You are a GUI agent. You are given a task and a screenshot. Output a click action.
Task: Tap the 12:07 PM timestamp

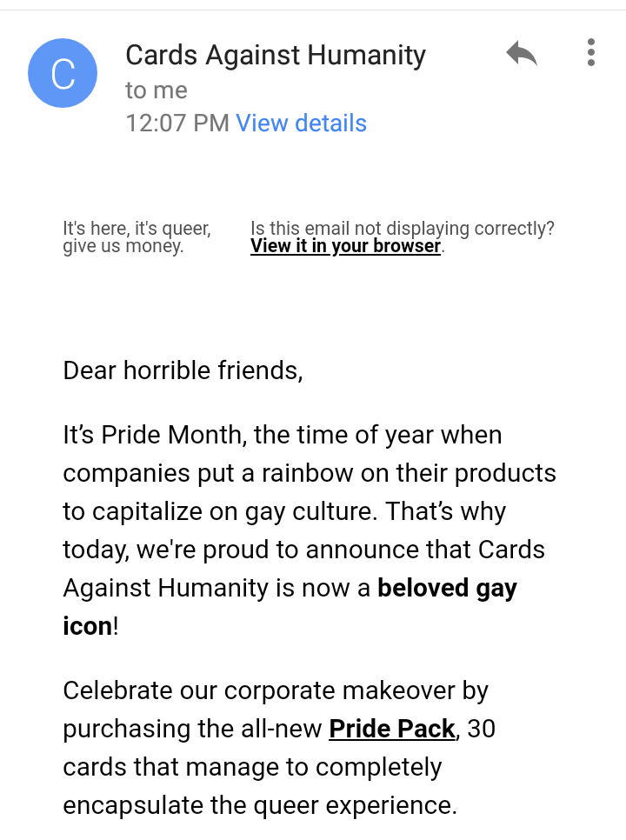[176, 123]
